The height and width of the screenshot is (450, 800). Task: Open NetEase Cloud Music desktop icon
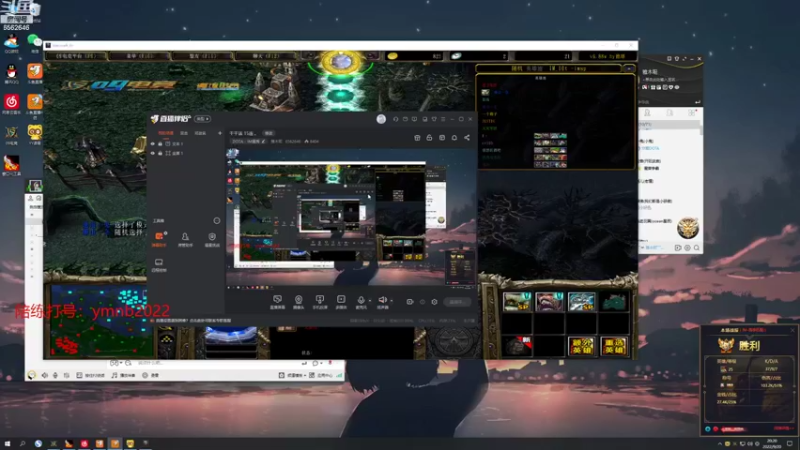pos(11,104)
